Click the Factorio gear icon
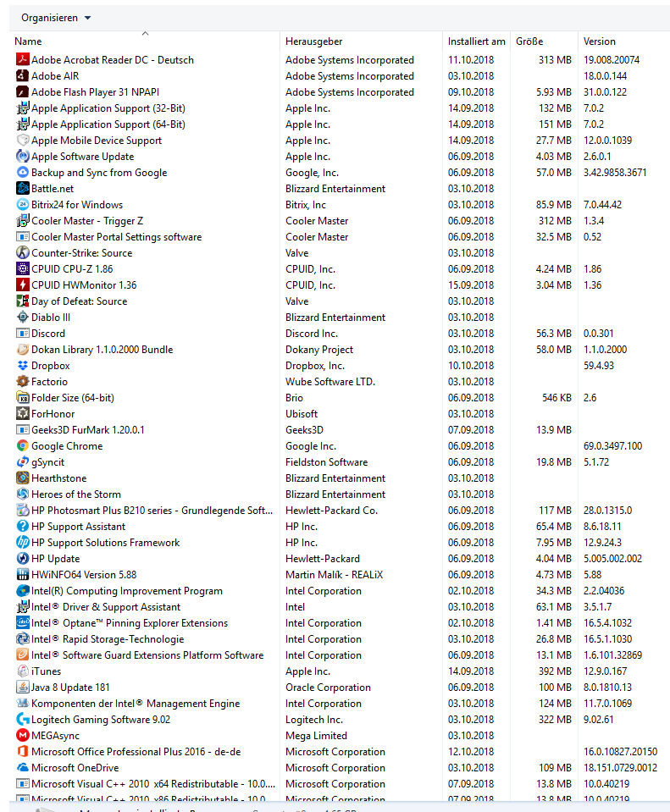 22,381
